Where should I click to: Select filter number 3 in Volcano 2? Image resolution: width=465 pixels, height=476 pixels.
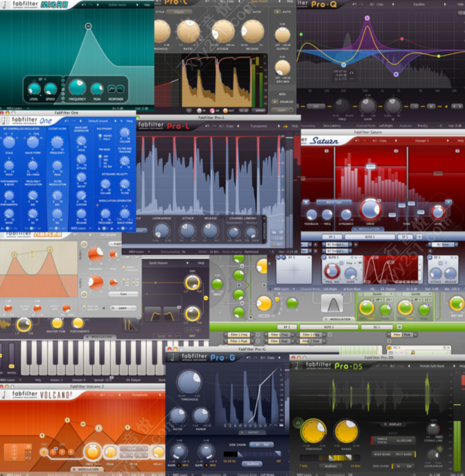pos(62,452)
